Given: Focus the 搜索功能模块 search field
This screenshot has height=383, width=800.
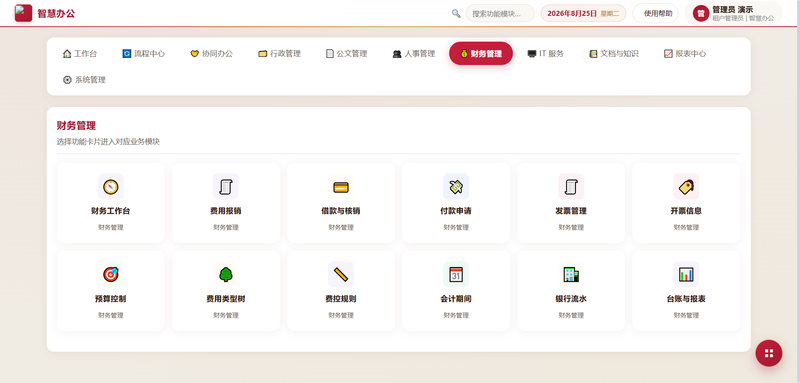Looking at the screenshot, I should coord(500,13).
